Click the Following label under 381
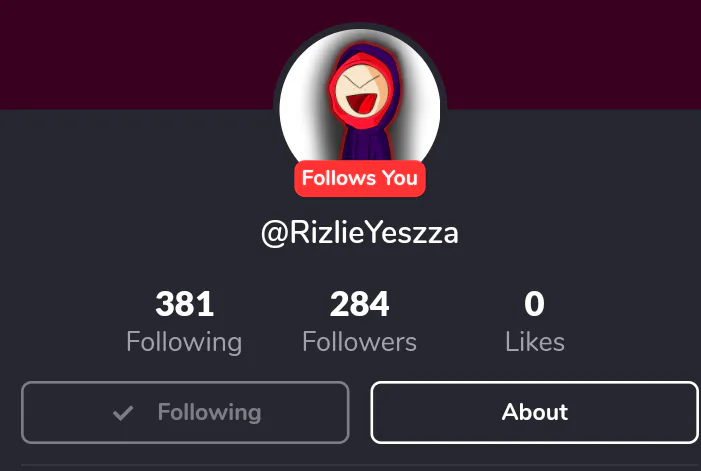The image size is (701, 471). 184,342
